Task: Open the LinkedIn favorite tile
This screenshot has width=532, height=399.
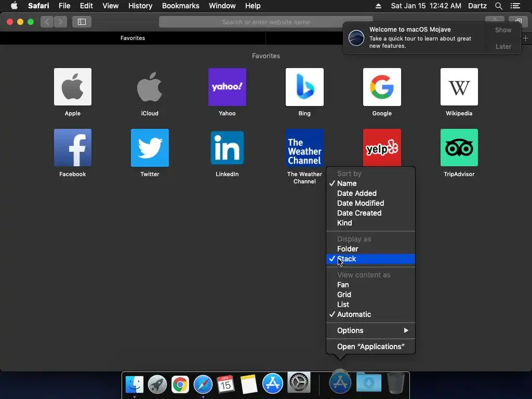Action: 227,148
